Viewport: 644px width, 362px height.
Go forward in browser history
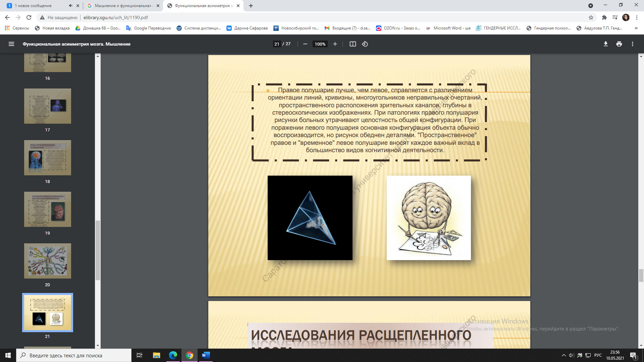click(x=18, y=17)
